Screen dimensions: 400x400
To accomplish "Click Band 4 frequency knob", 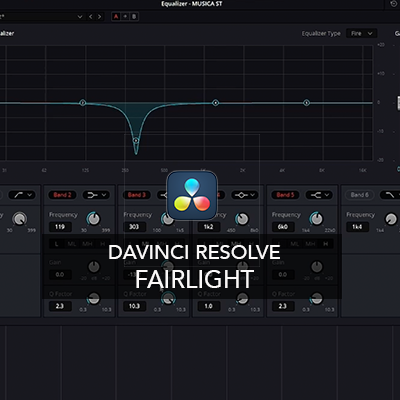I will pyautogui.click(x=242, y=219).
